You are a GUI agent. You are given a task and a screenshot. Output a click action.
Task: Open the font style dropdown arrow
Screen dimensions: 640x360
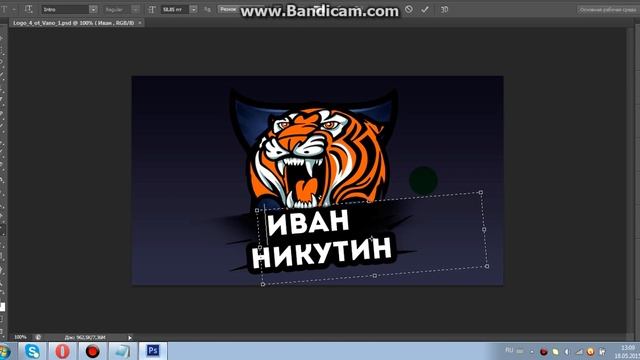136,9
